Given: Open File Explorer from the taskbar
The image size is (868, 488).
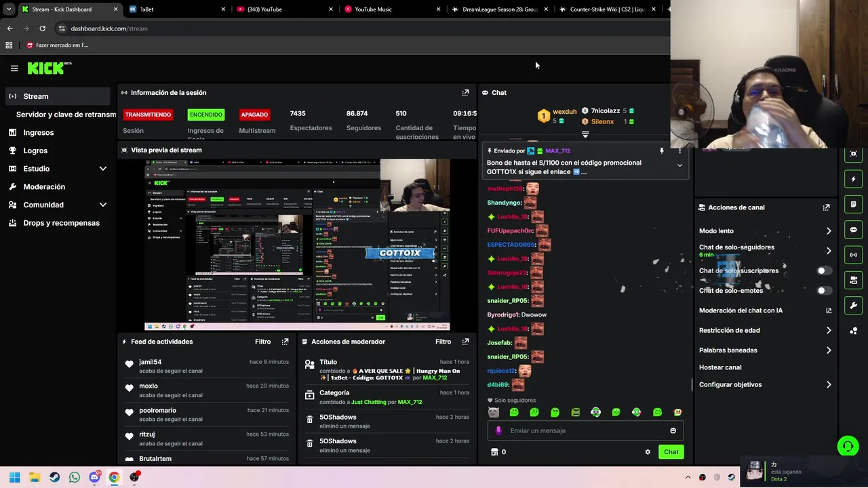Looking at the screenshot, I should click(x=35, y=477).
